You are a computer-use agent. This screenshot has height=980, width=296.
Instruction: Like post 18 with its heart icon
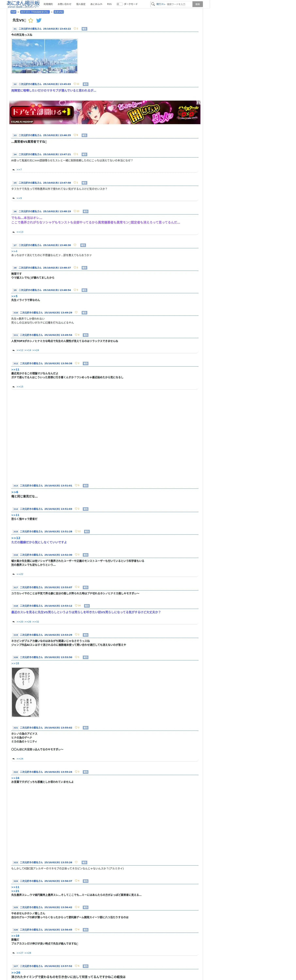pos(76,606)
